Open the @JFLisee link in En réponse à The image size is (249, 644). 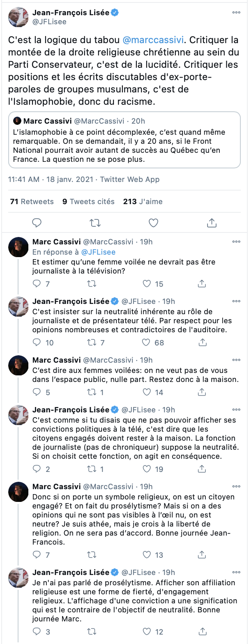[x=98, y=252]
